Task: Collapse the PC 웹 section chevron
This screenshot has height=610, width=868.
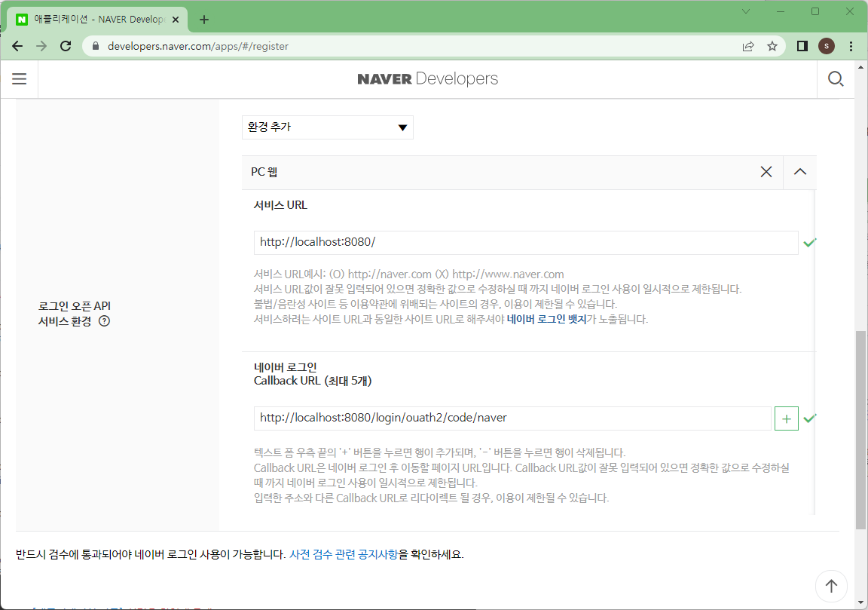Action: click(800, 172)
